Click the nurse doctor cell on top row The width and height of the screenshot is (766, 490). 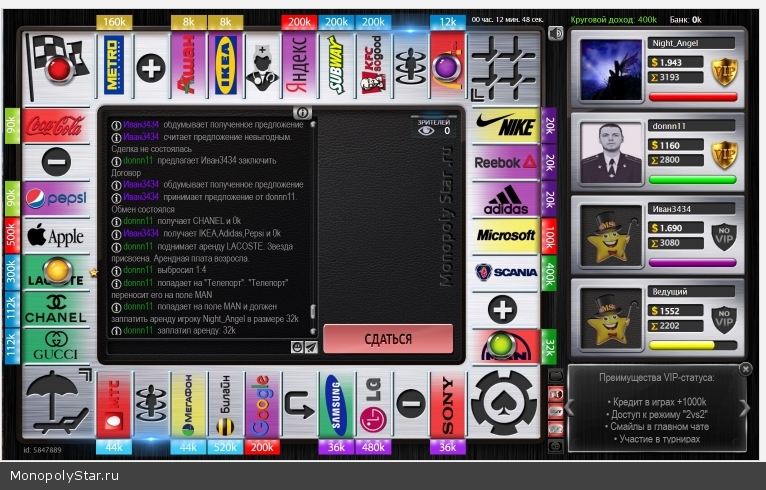point(262,65)
